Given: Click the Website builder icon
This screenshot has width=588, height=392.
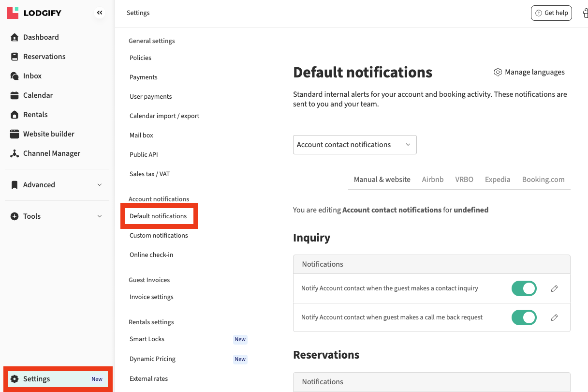Looking at the screenshot, I should coord(15,134).
